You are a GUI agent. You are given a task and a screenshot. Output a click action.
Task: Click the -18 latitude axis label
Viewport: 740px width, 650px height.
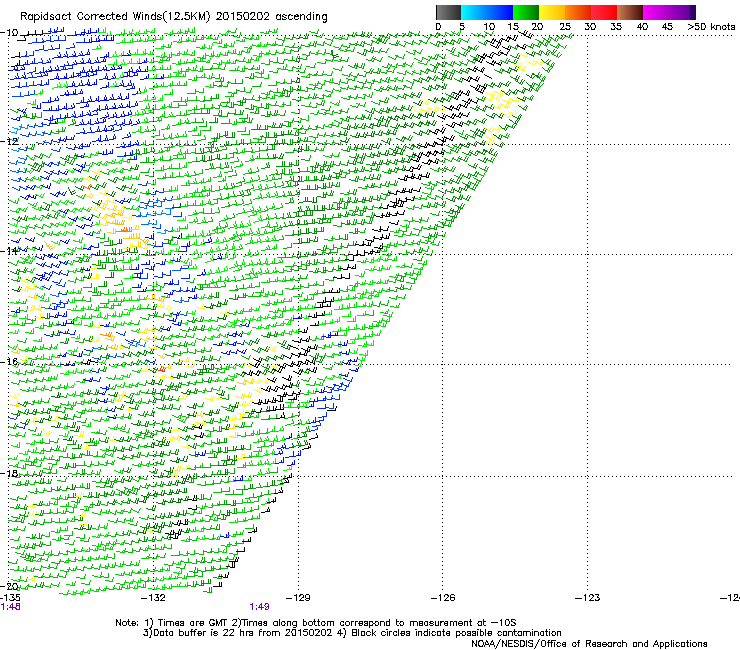click(9, 473)
